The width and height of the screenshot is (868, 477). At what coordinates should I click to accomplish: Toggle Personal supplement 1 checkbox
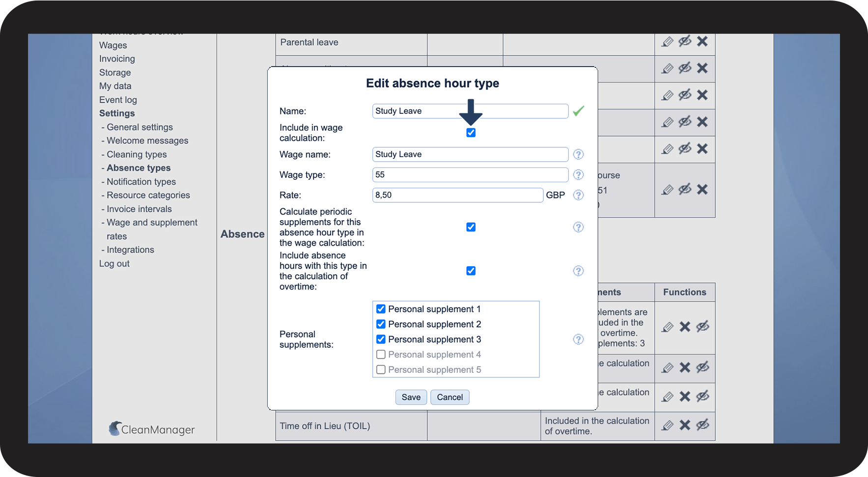point(381,309)
